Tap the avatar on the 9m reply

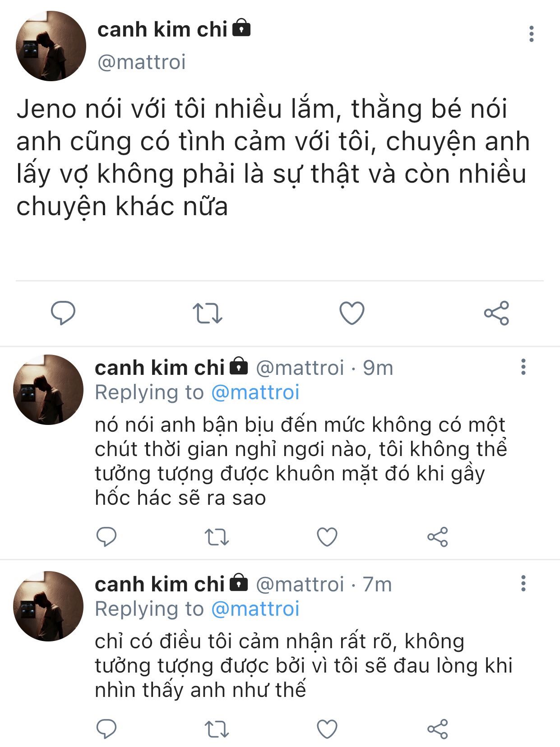[48, 390]
